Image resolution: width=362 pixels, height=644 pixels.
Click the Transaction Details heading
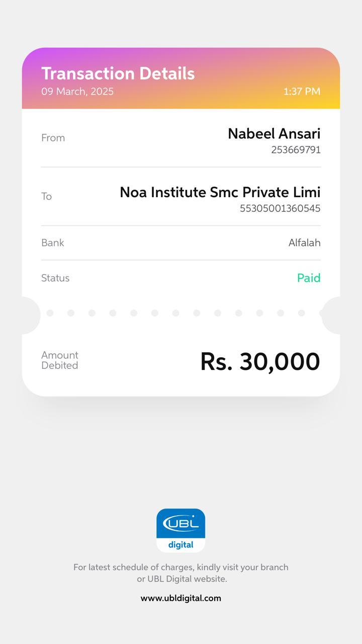(x=118, y=73)
